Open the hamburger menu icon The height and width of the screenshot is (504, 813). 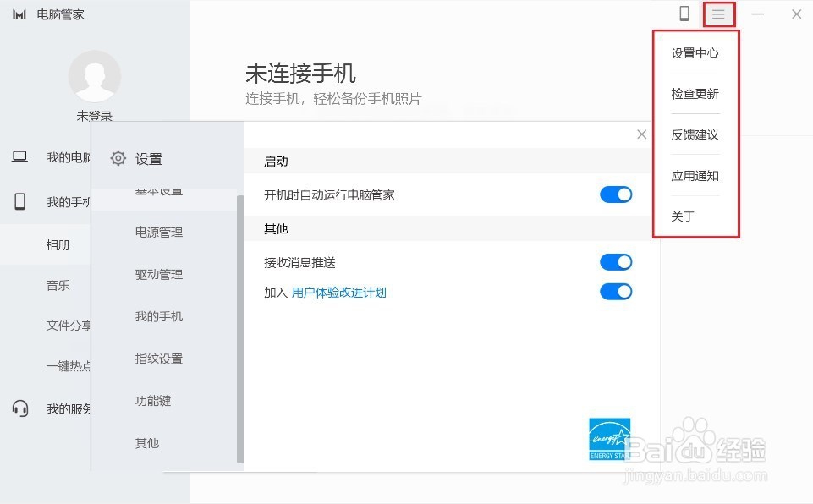click(x=718, y=14)
